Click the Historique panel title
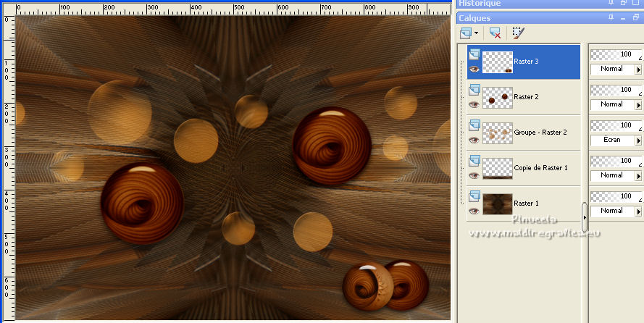 pyautogui.click(x=480, y=4)
